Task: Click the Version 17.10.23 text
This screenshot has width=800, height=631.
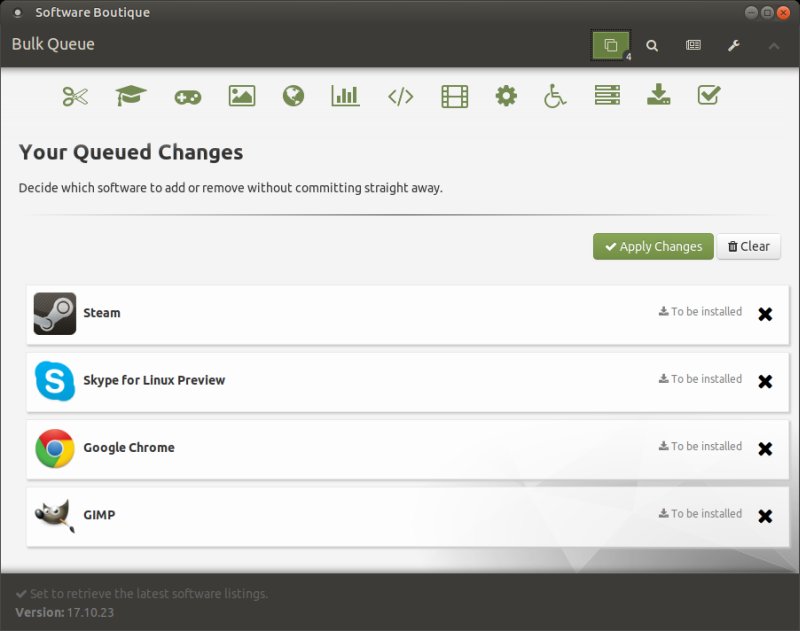Action: [x=65, y=612]
